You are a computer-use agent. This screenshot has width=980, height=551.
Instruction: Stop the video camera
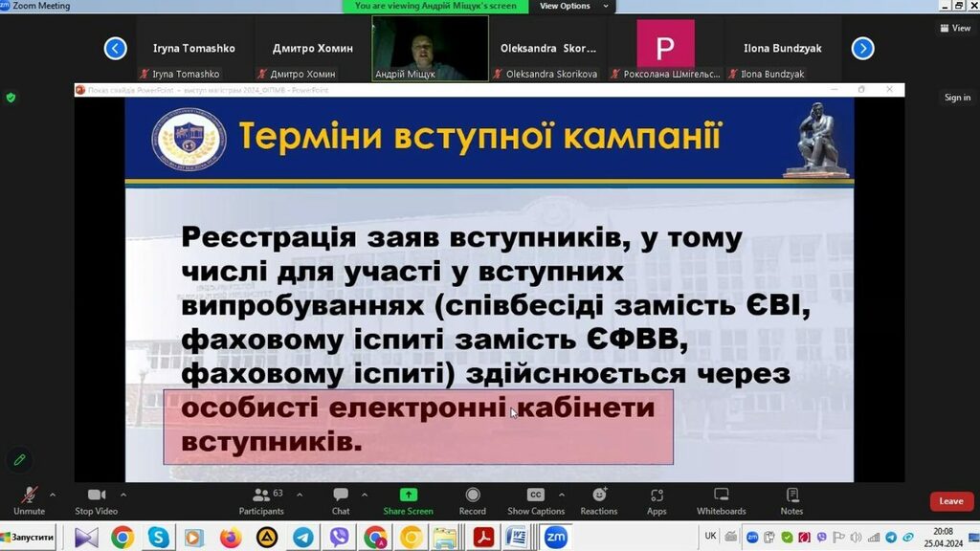pos(96,499)
